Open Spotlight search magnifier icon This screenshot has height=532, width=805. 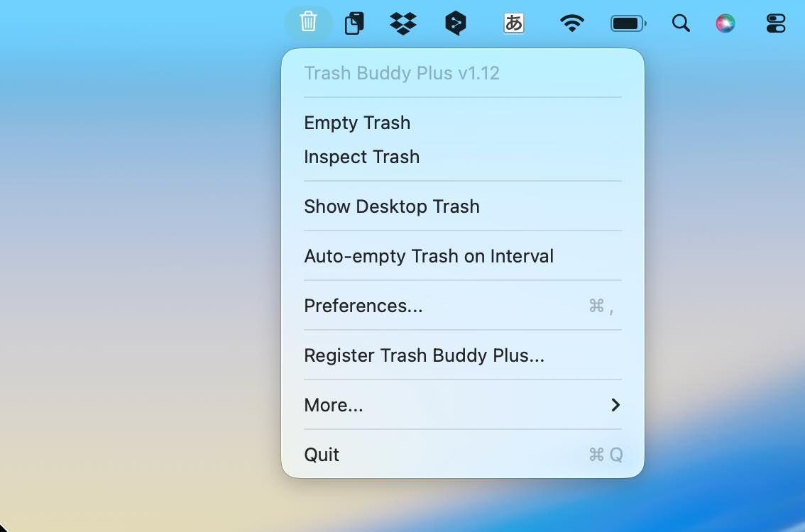[681, 23]
